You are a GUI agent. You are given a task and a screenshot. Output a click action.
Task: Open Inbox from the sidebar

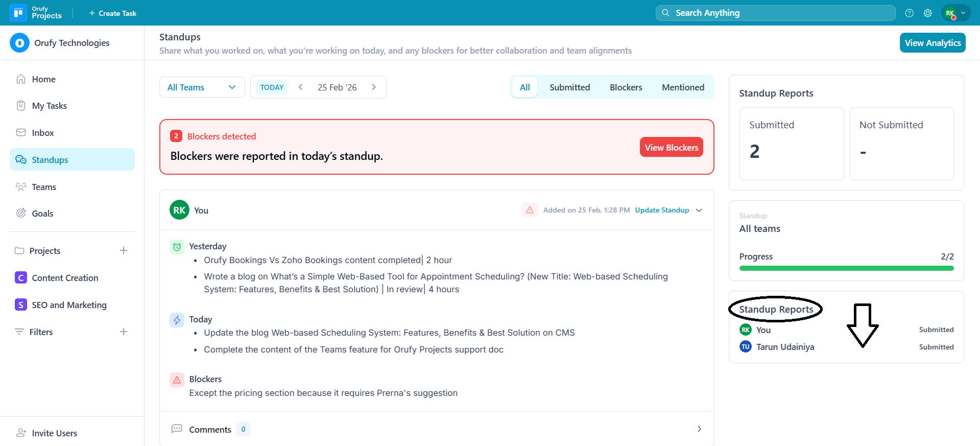[42, 133]
